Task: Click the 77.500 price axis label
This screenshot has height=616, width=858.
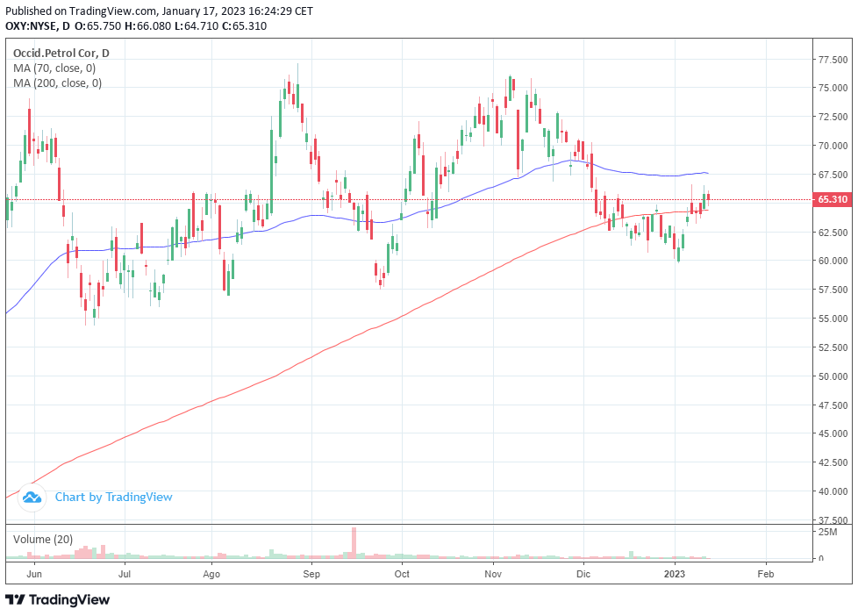Action: [x=833, y=60]
